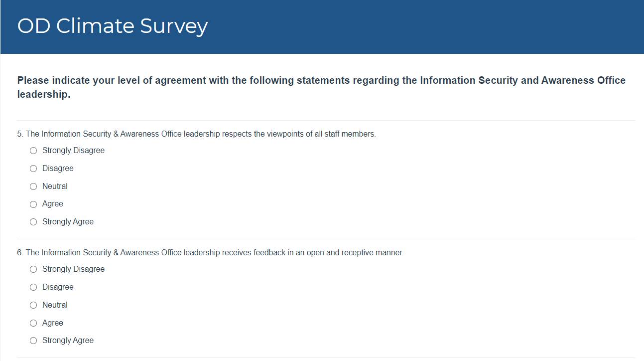Image resolution: width=644 pixels, height=361 pixels.
Task: Click the 'Strongly Agree' label text in question 6
Action: point(68,341)
